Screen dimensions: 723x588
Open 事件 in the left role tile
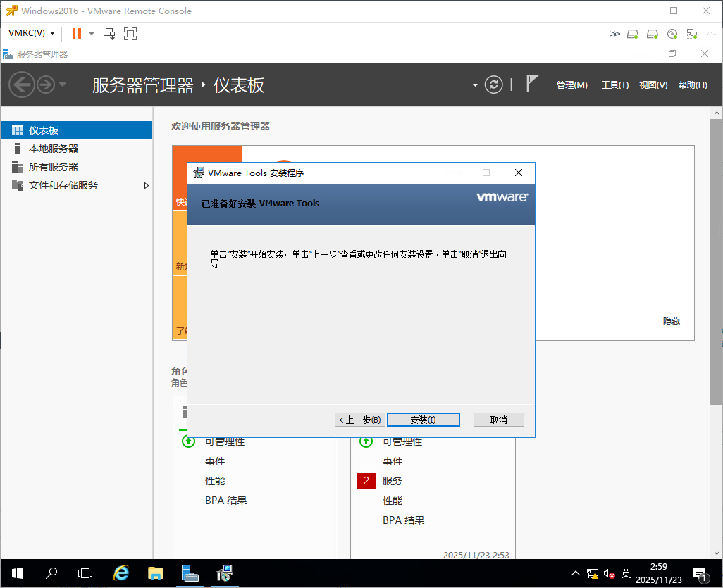[x=215, y=461]
